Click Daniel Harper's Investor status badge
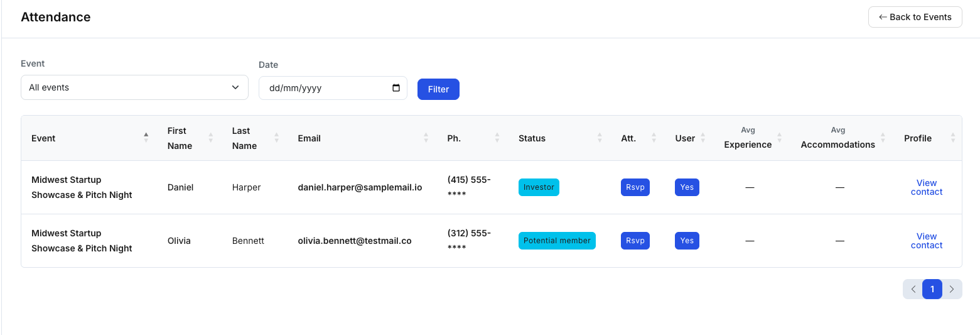Viewport: 980px width, 335px height. [539, 187]
